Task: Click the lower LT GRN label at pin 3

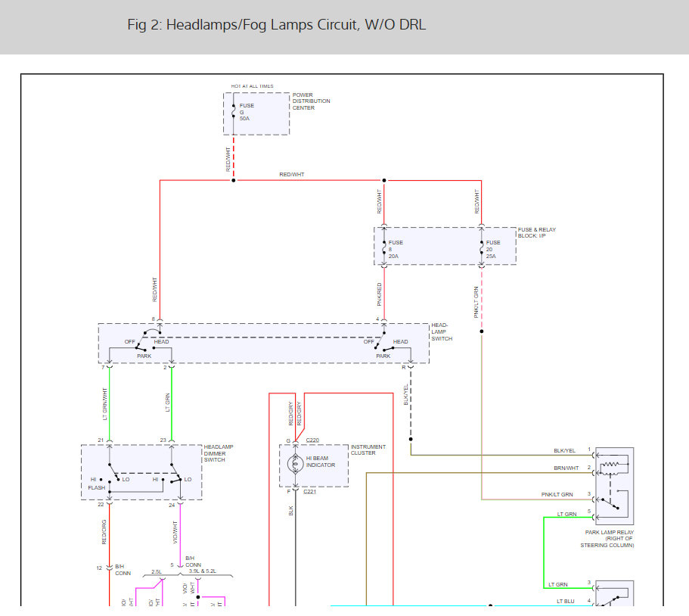Action: tap(557, 585)
